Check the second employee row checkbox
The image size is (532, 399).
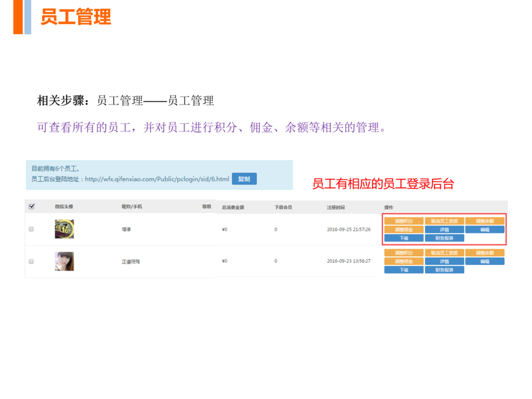(x=32, y=262)
